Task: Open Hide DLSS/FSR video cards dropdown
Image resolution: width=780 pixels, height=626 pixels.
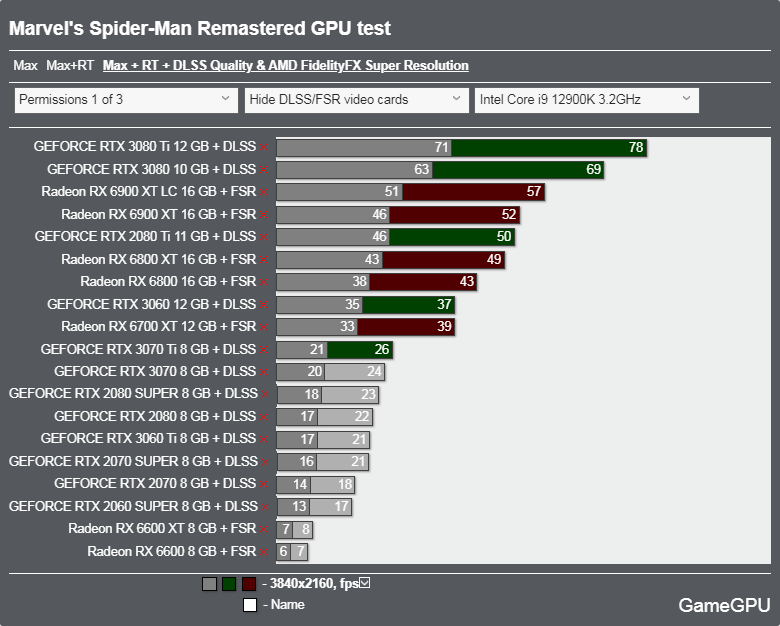Action: [356, 100]
